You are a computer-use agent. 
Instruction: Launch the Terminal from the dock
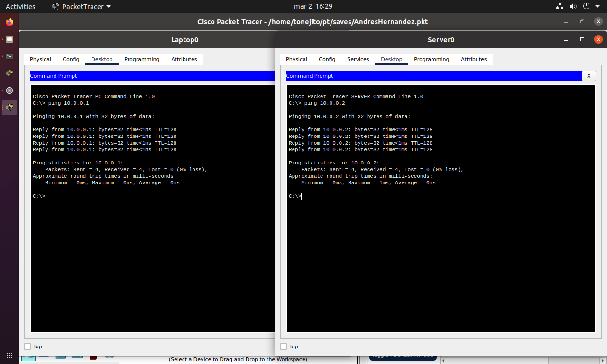(9, 56)
